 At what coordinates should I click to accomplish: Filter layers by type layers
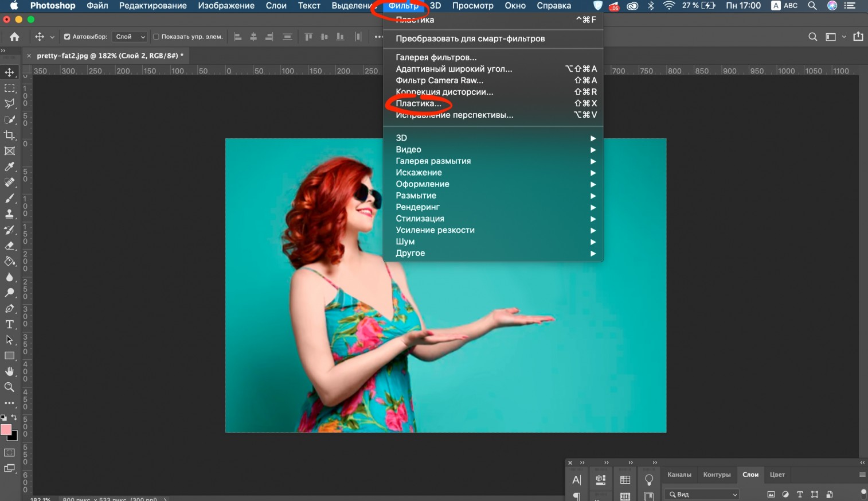[800, 494]
